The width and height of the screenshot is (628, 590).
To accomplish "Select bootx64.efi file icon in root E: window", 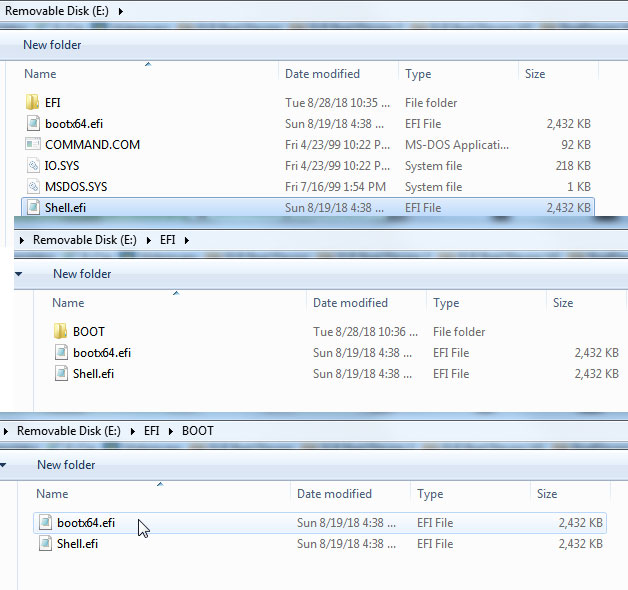I will pos(33,123).
